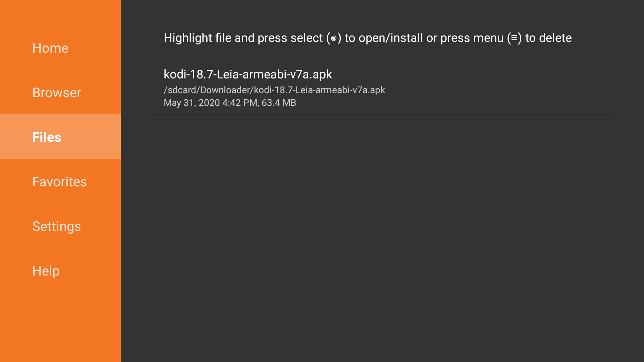Open the Help section
644x362 pixels.
click(46, 271)
